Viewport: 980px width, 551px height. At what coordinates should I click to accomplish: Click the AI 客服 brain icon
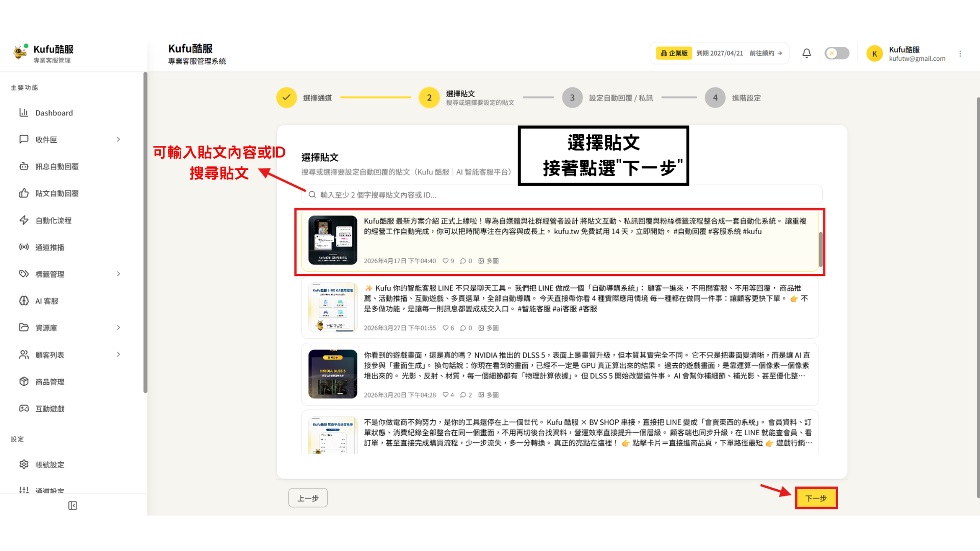pyautogui.click(x=23, y=301)
